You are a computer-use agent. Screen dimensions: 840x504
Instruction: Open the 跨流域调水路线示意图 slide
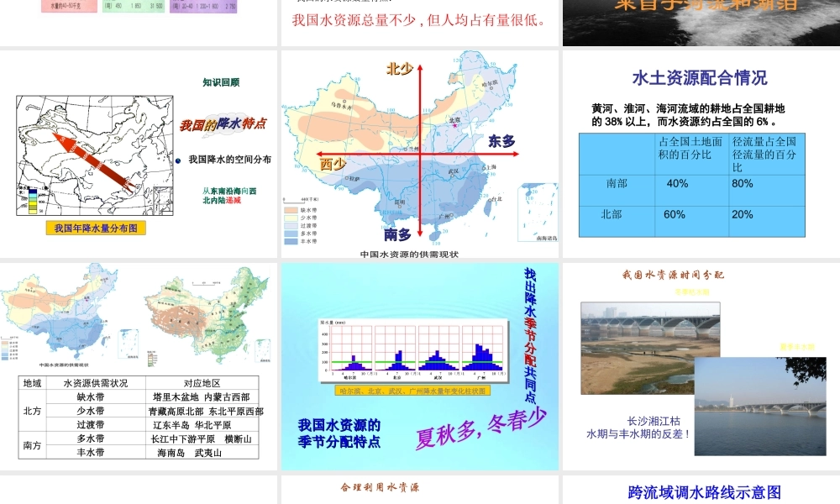pos(701,490)
